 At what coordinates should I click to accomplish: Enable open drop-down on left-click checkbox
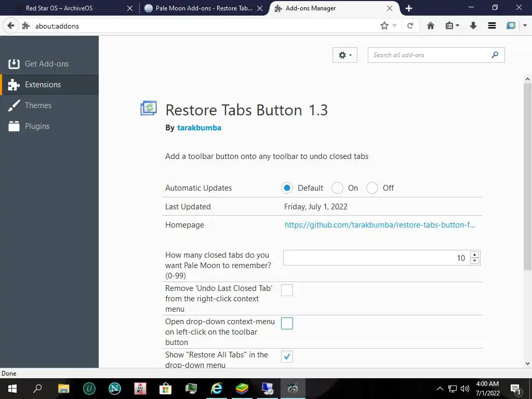point(287,323)
